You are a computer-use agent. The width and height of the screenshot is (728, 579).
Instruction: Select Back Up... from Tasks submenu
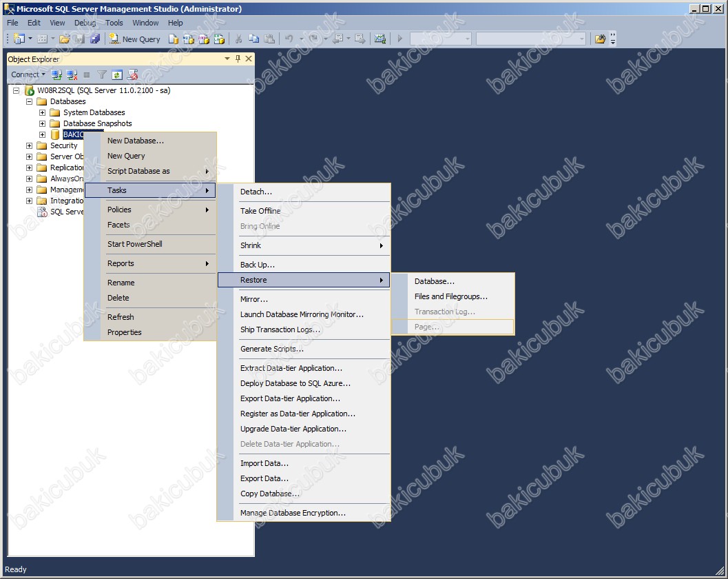pos(304,265)
